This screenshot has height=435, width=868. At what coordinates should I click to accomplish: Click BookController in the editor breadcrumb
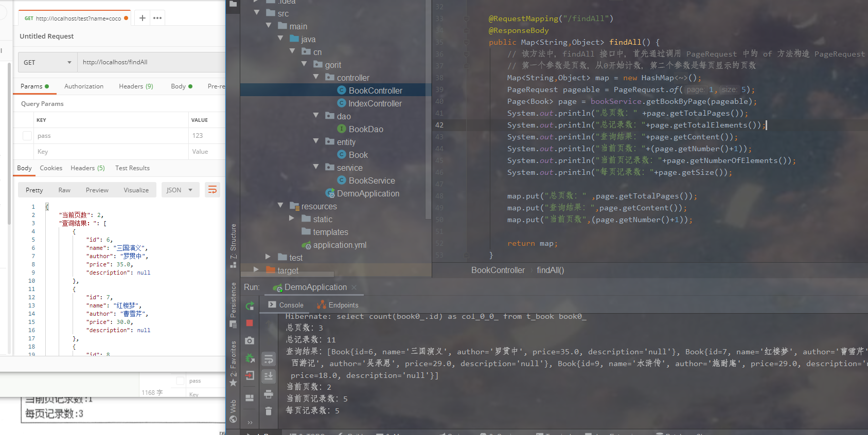point(498,270)
